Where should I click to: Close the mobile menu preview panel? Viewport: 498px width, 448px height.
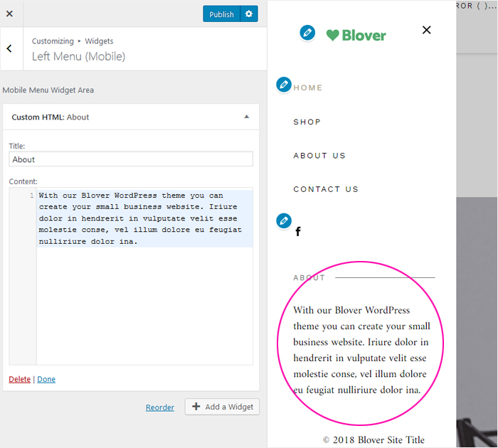pos(427,30)
